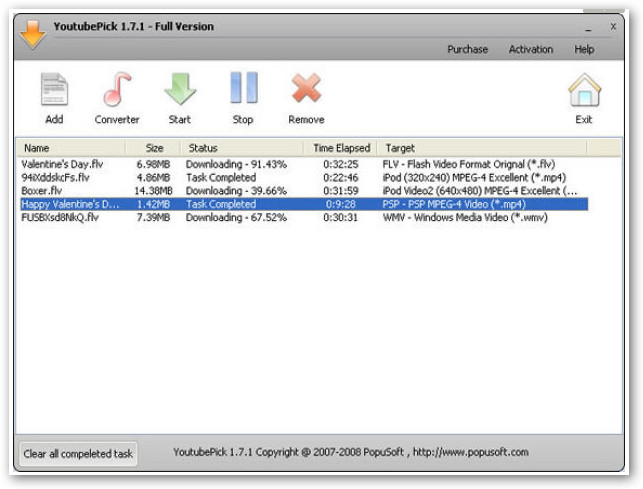This screenshot has height=489, width=643.
Task: Click the 0:32:25 elapsed time
Action: [x=340, y=164]
